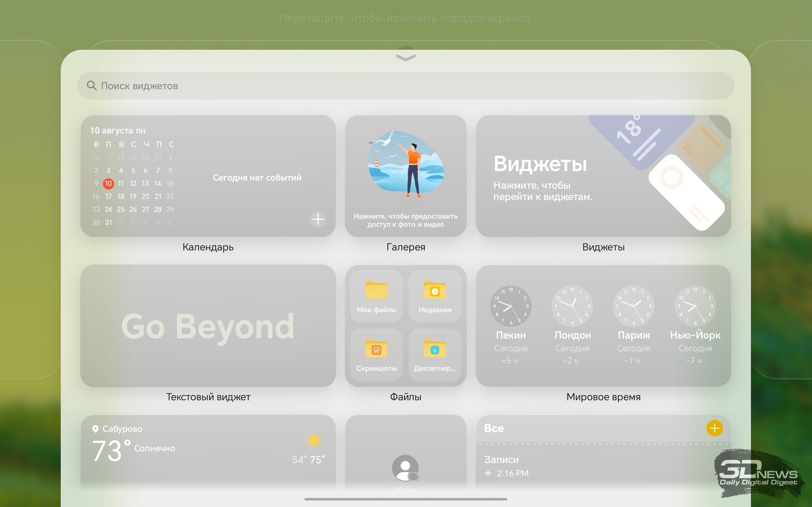Click the «Нью-Йорк» city name

695,335
